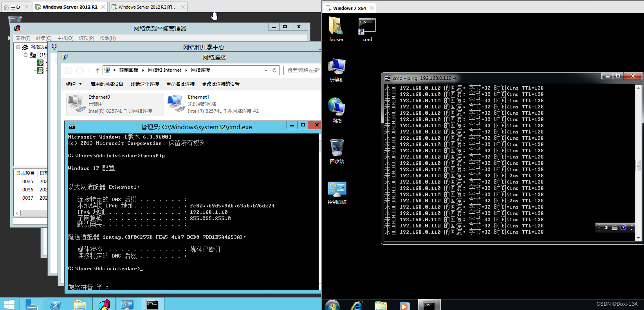Click the ping window scroll down arrow
Image resolution: width=644 pixels, height=310 pixels.
coord(638,238)
